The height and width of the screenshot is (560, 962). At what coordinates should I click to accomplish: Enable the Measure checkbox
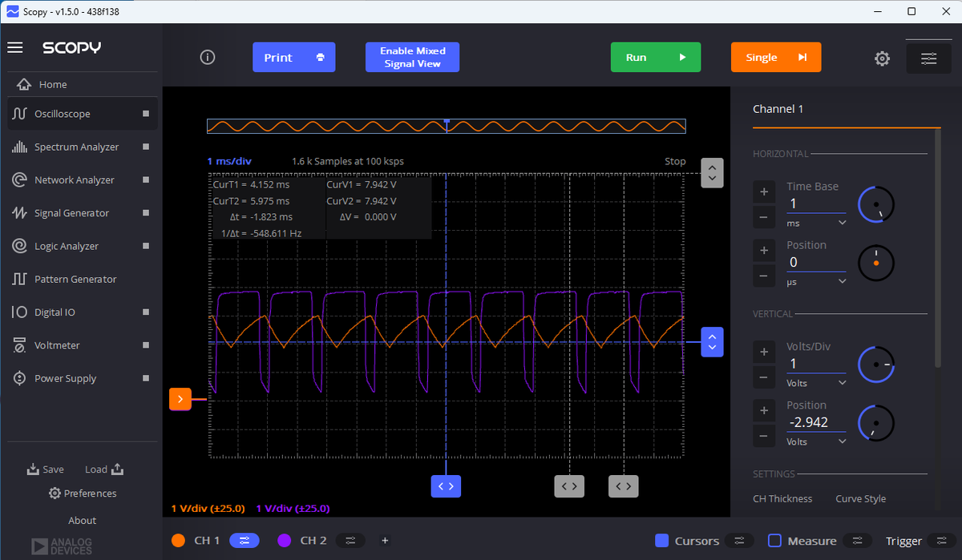tap(774, 541)
